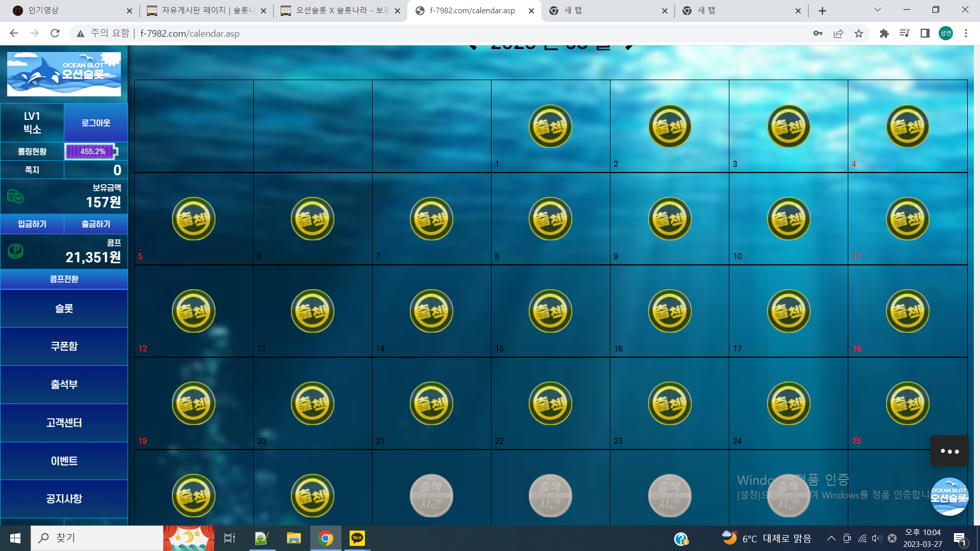Screen dimensions: 980x551
Task: Click the 출금하기 withdraw button
Action: click(96, 224)
